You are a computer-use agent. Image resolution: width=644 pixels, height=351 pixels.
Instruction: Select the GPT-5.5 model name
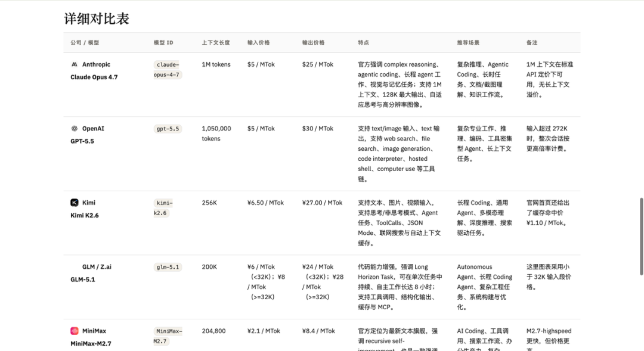[x=82, y=141]
